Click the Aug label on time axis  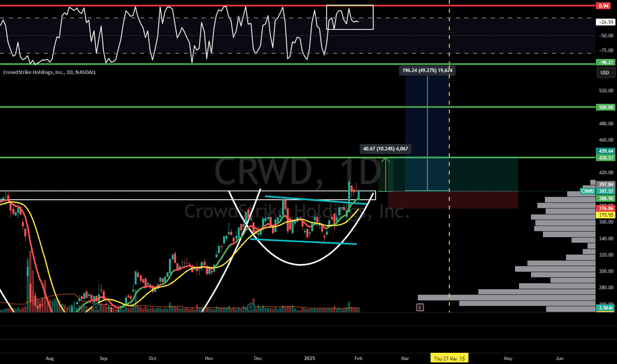pos(50,359)
